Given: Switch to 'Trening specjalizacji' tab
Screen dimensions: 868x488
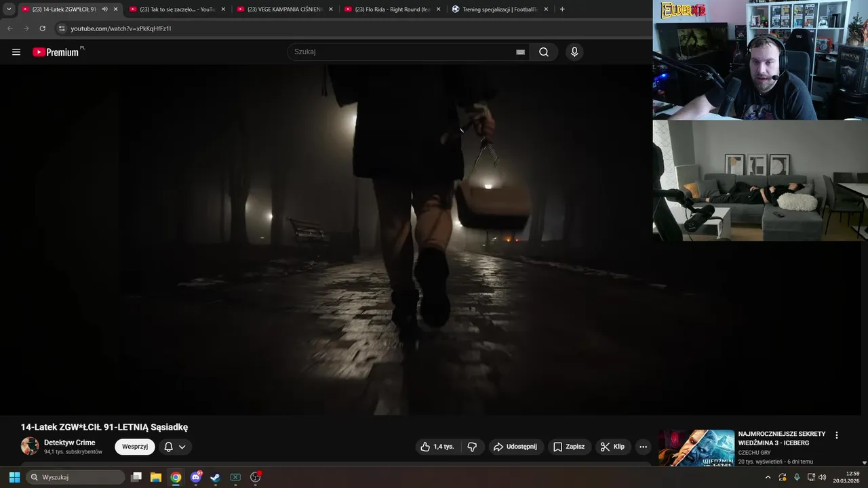Looking at the screenshot, I should [x=500, y=9].
